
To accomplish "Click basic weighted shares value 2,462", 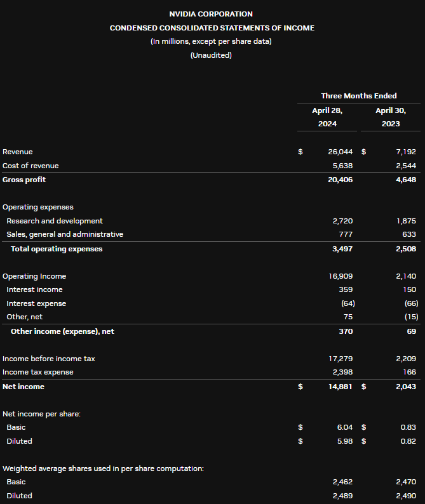I will [x=342, y=482].
